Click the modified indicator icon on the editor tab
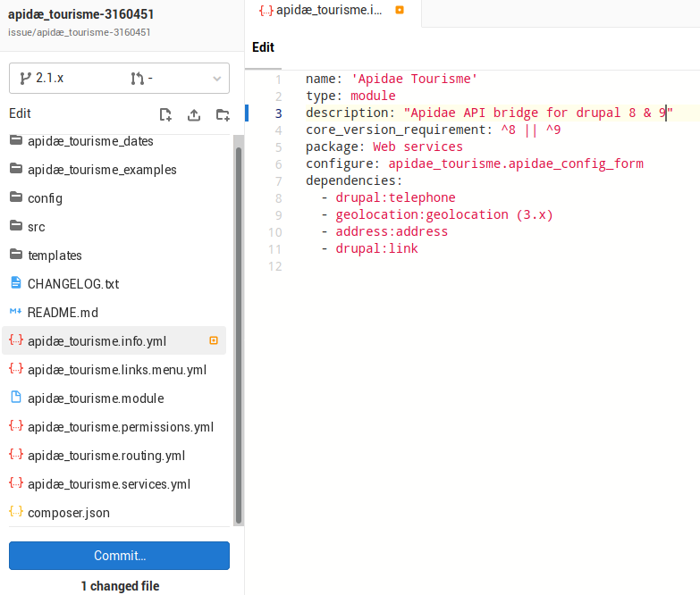Image resolution: width=700 pixels, height=595 pixels. (x=400, y=11)
